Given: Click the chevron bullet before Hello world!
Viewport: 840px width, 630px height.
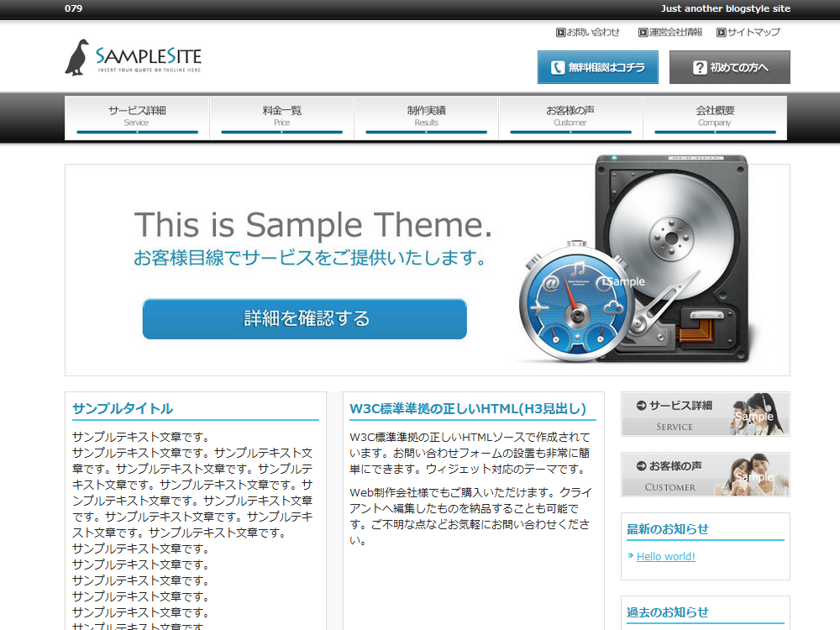Looking at the screenshot, I should (x=631, y=555).
